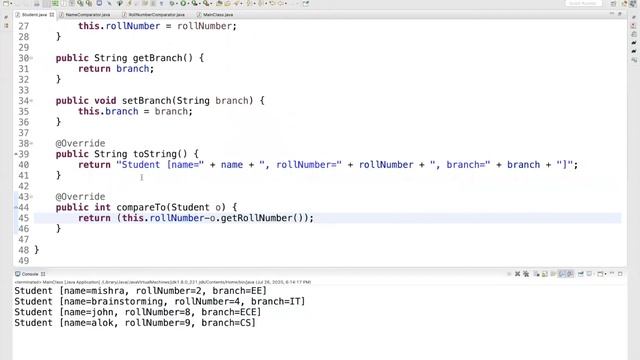This screenshot has width=640, height=360.
Task: Collapse the setBranch method fold at line 34
Action: pyautogui.click(x=31, y=100)
